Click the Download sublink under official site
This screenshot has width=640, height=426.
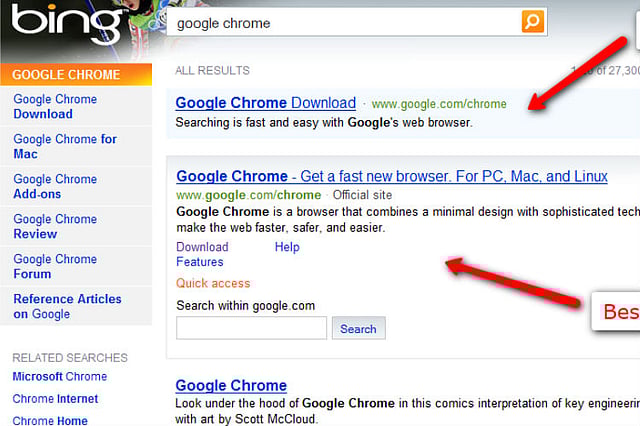point(202,247)
